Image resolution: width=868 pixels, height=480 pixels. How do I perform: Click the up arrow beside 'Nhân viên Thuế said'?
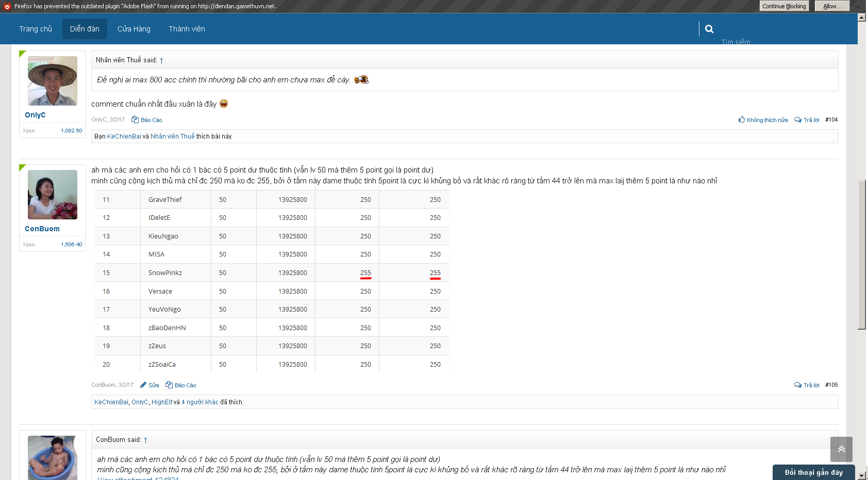pos(161,61)
